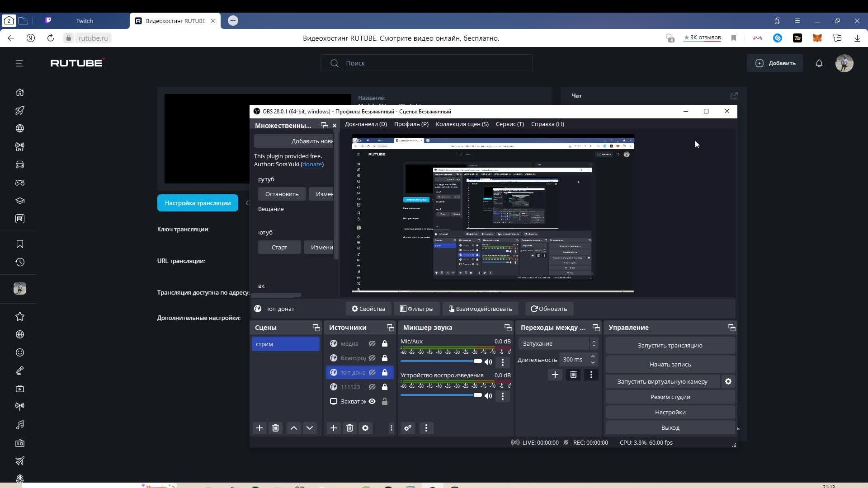This screenshot has width=868, height=488.
Task: Add a new scene with plus
Action: (x=259, y=428)
